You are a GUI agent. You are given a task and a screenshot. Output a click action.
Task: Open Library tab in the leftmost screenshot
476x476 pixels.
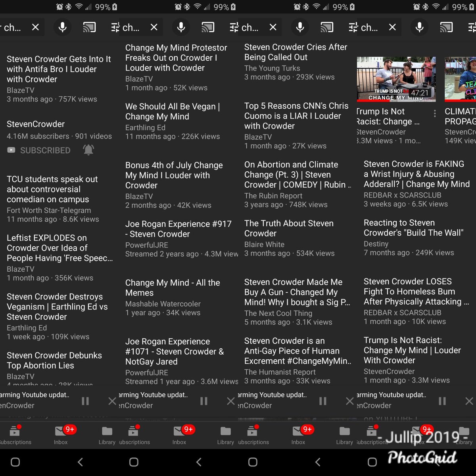click(x=107, y=435)
